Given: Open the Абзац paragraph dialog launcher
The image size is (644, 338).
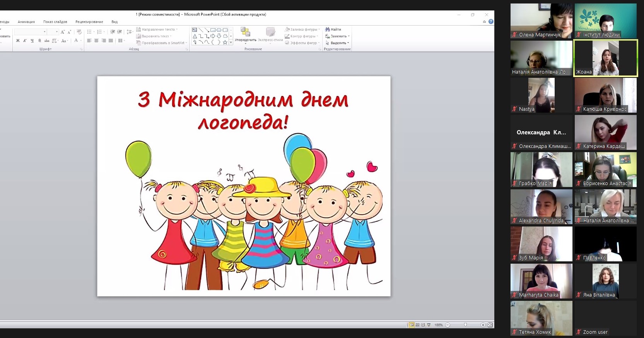Looking at the screenshot, I should click(187, 49).
